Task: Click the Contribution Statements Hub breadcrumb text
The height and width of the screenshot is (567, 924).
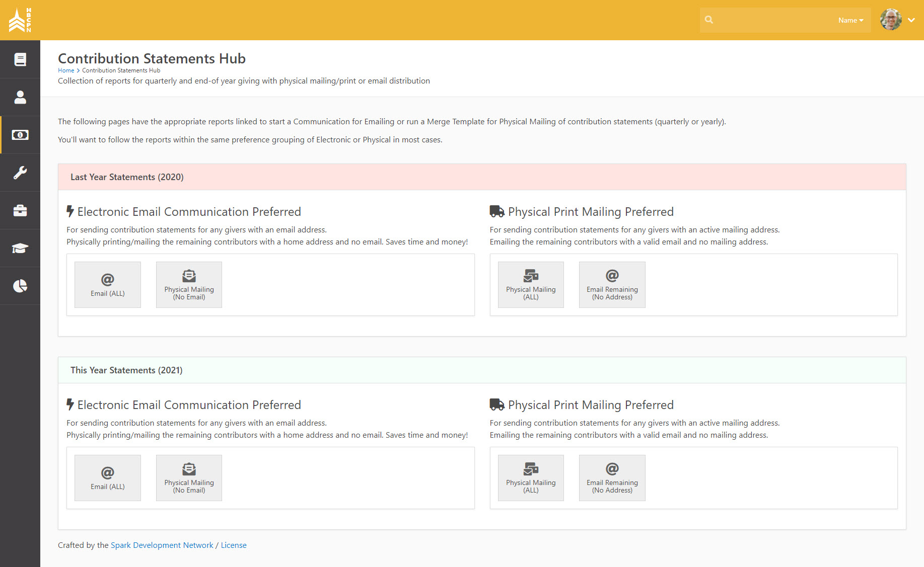Action: (121, 70)
